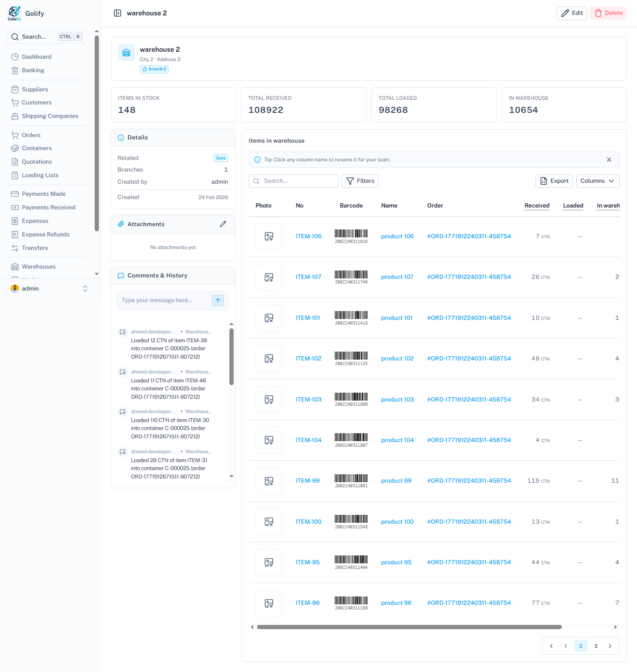
Task: Click the Export button
Action: click(x=554, y=181)
